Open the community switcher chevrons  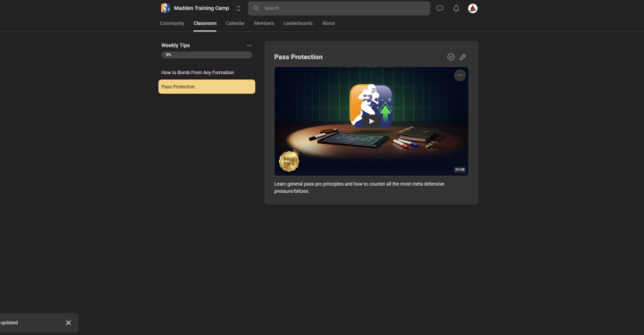click(x=238, y=8)
